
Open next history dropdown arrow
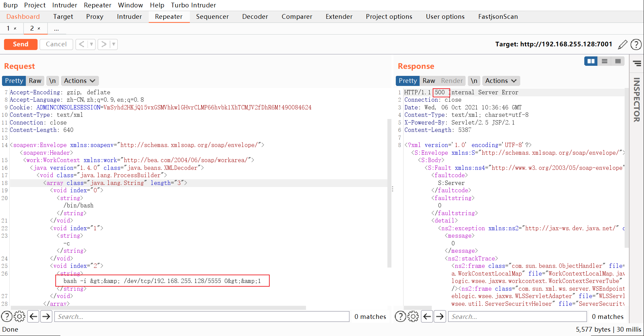(x=114, y=44)
